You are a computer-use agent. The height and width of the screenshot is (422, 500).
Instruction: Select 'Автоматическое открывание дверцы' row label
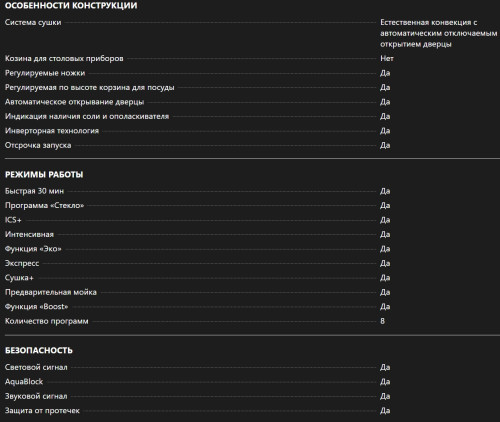point(74,102)
